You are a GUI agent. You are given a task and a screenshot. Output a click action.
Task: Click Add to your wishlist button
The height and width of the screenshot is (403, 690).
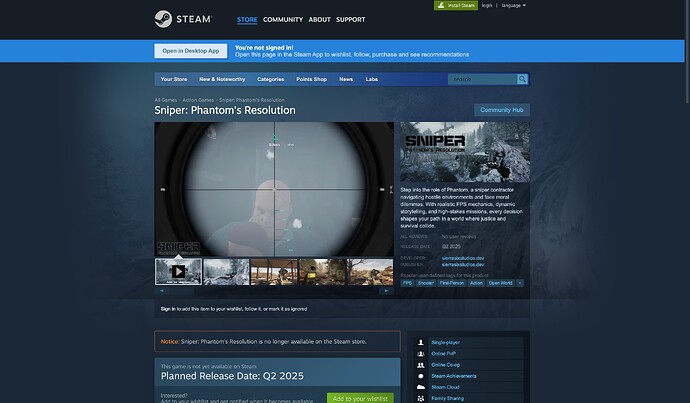[360, 399]
